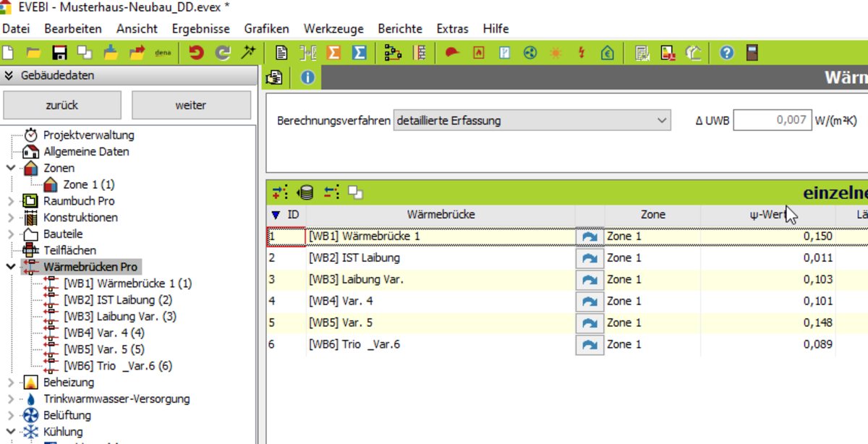868x444 pixels.
Task: Click the save floppy disk icon
Action: click(59, 53)
